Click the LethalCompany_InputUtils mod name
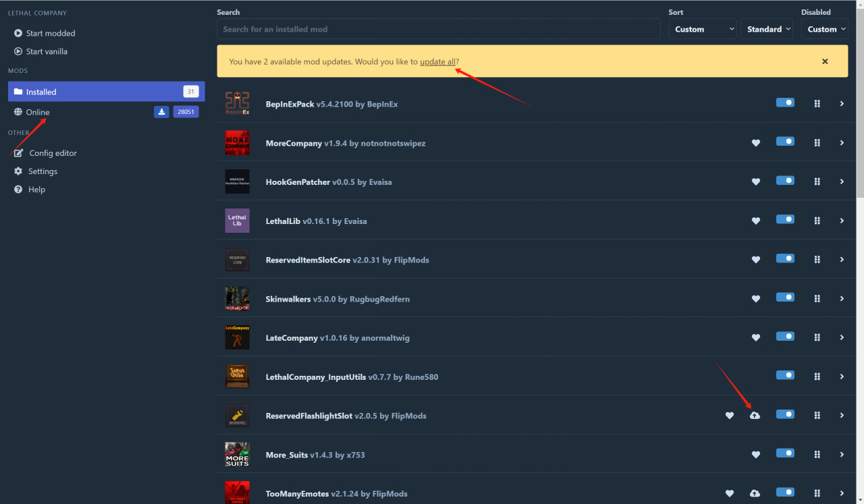 [316, 376]
